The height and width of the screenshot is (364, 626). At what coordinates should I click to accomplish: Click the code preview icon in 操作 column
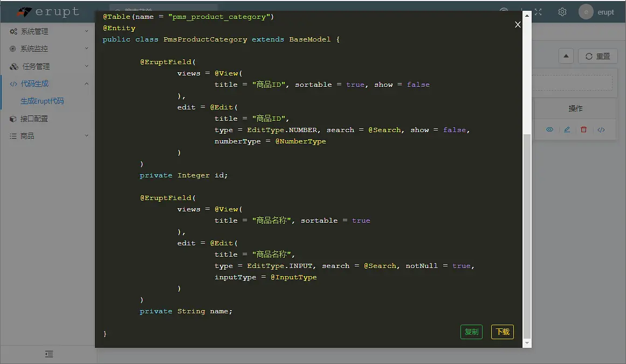[x=601, y=130]
